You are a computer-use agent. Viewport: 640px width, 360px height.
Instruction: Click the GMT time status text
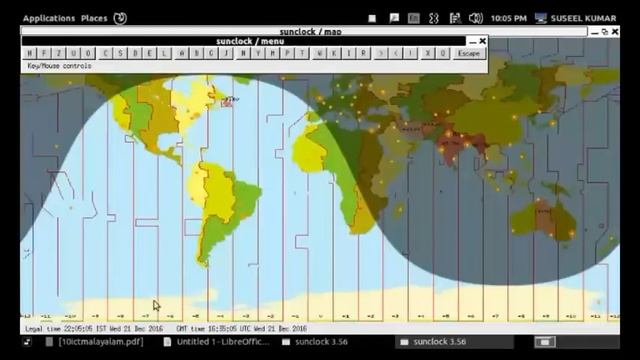click(x=242, y=329)
